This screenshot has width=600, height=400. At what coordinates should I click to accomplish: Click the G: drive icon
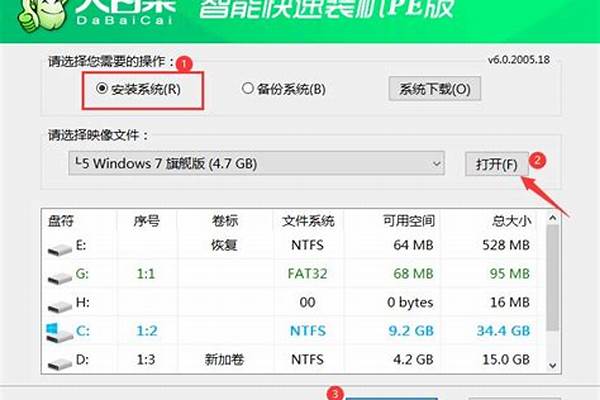pos(60,278)
